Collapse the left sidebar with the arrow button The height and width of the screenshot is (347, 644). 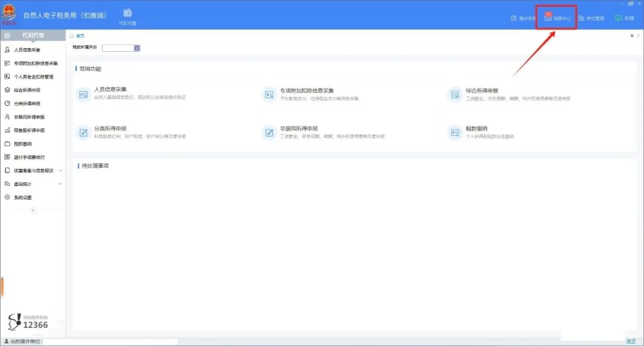[33, 210]
